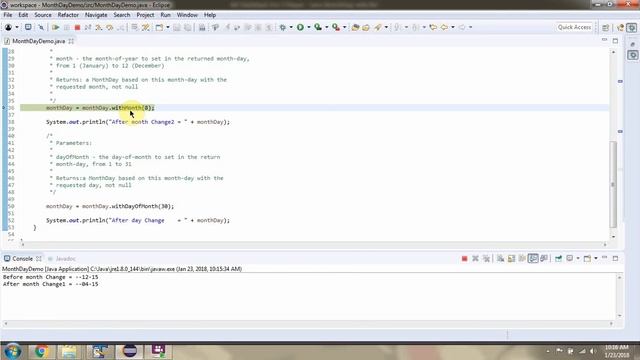The image size is (640, 360).
Task: Open the Search toolbar dropdown arrow
Action: click(x=386, y=27)
